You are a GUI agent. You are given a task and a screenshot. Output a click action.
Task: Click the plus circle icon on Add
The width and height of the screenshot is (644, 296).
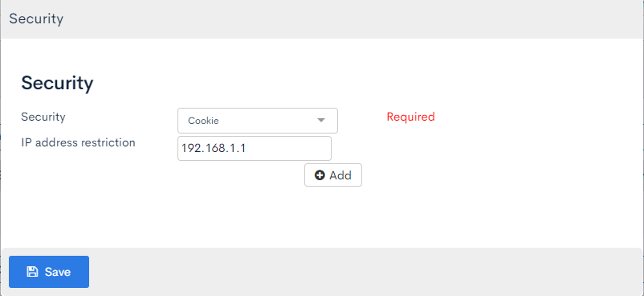(x=320, y=175)
